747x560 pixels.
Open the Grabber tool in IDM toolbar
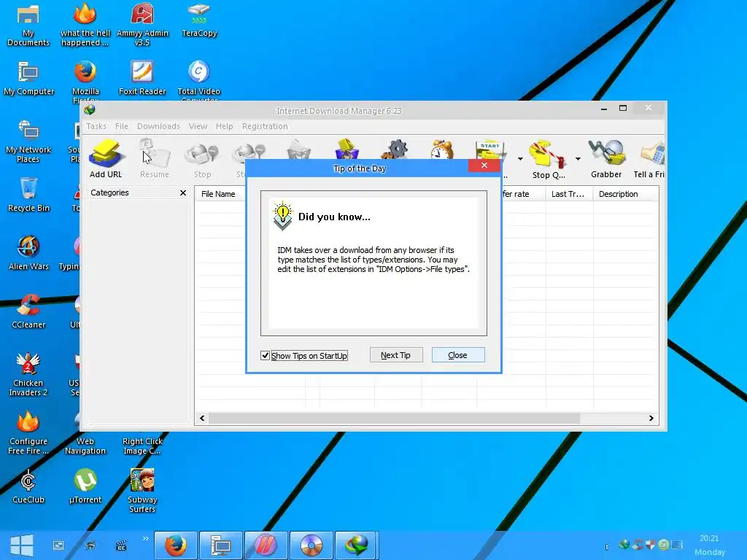click(606, 158)
